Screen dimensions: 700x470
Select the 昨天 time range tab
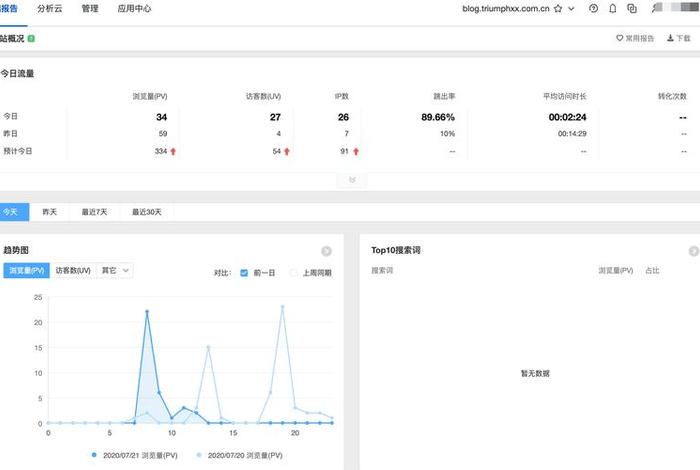click(x=50, y=212)
